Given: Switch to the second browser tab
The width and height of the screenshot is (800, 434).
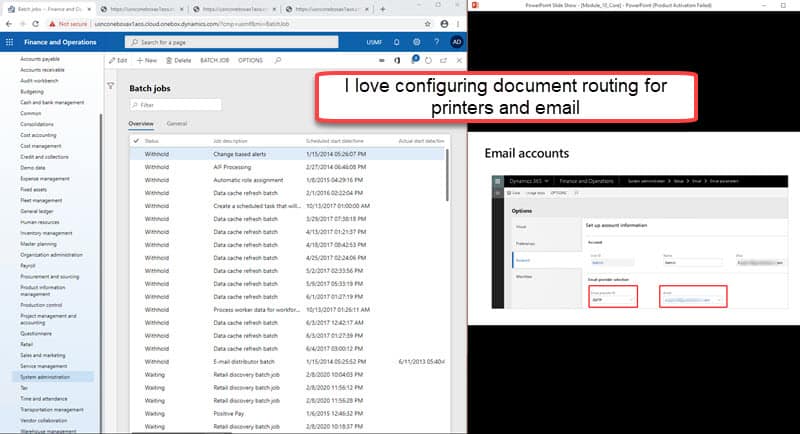Looking at the screenshot, I should pos(142,9).
